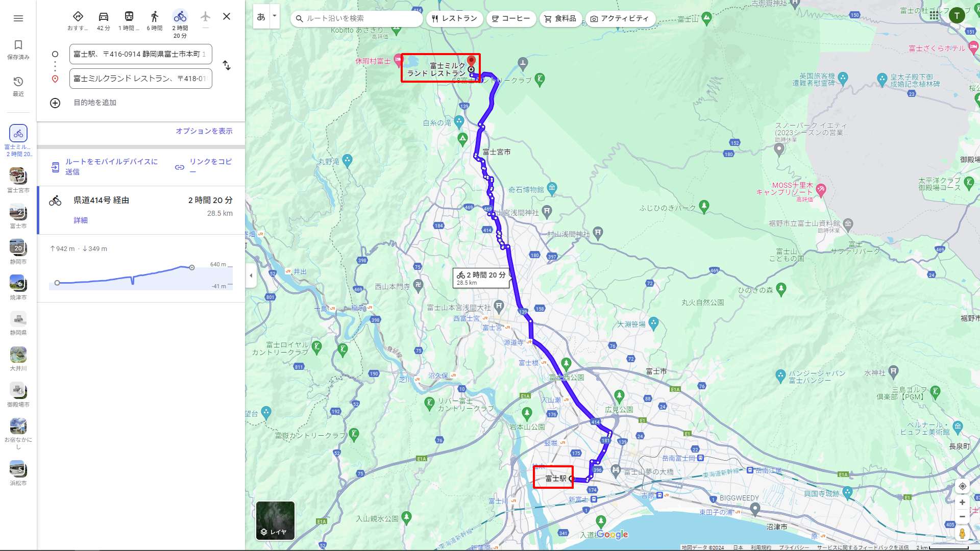Edit the destination field 富士ミルクランド
The height and width of the screenshot is (551, 980).
point(141,79)
